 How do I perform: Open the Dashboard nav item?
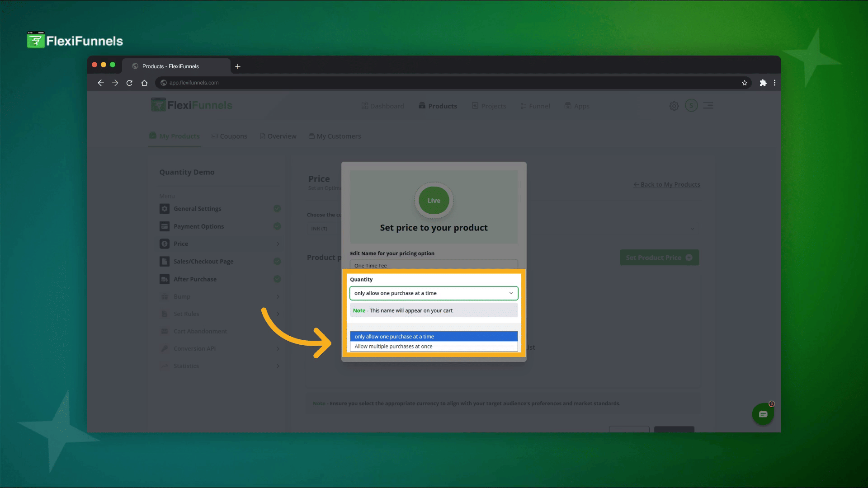382,106
